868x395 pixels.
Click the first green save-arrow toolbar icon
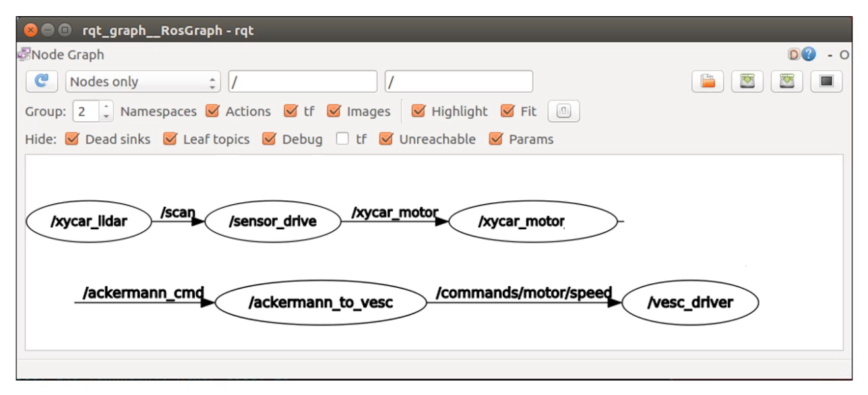pyautogui.click(x=747, y=82)
